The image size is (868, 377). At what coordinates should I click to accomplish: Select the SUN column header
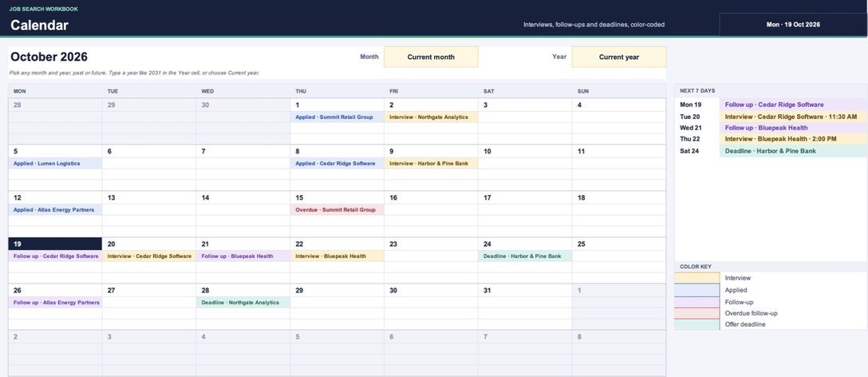tap(619, 91)
